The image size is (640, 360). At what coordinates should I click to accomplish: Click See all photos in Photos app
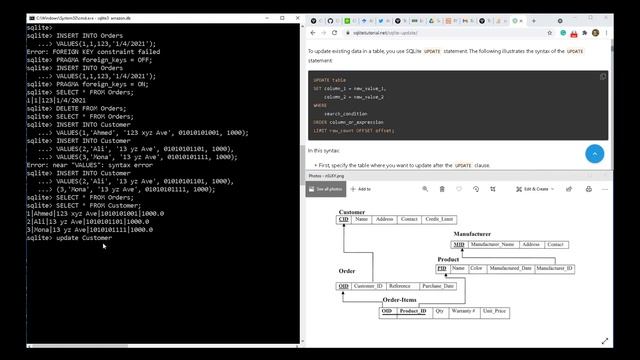(326, 189)
